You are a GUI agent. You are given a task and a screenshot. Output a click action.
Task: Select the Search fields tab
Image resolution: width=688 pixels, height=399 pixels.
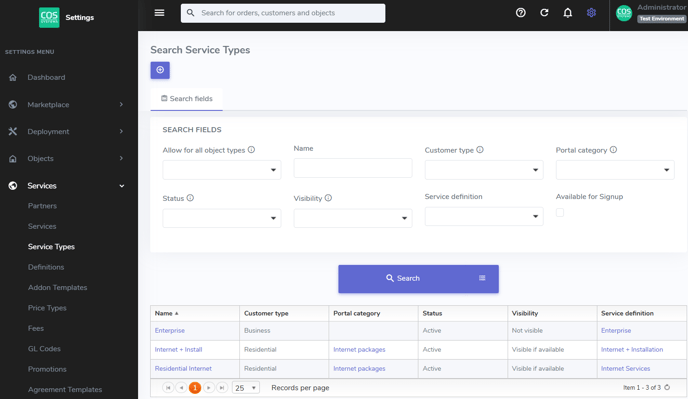point(186,99)
